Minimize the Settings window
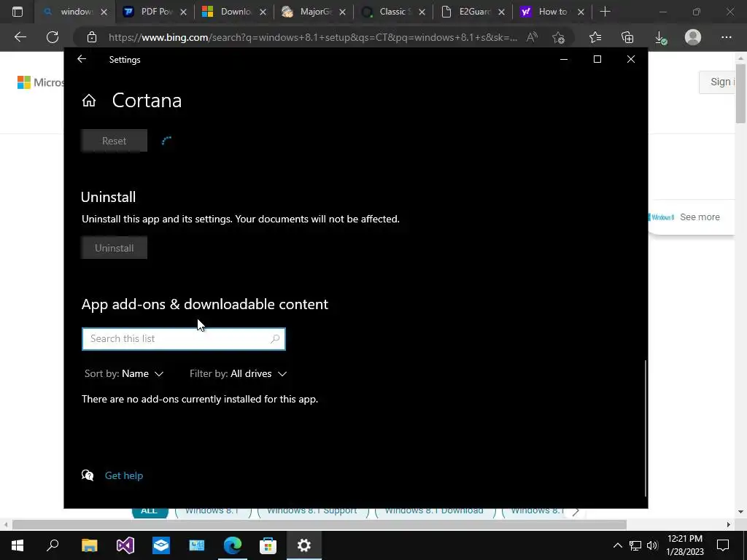This screenshot has width=747, height=560. [x=564, y=59]
